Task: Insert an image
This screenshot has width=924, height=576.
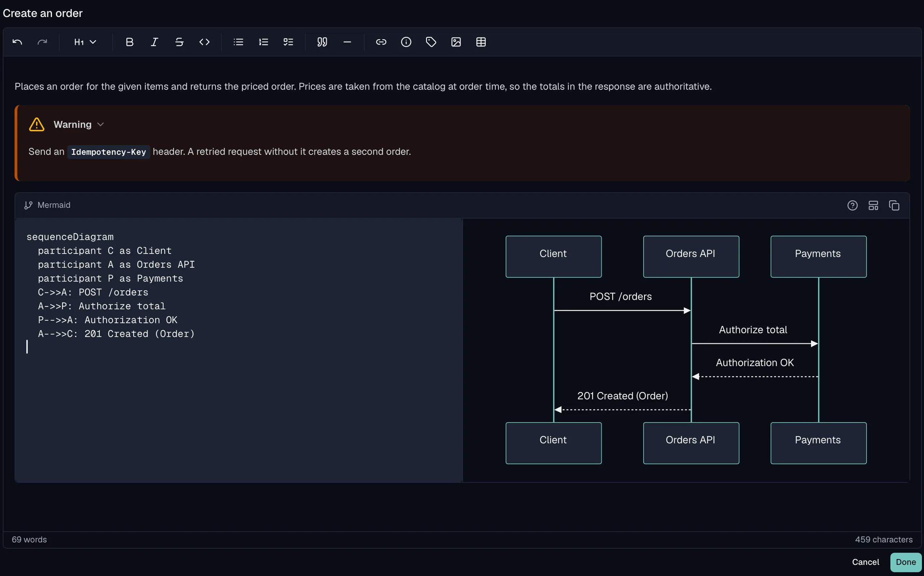Action: click(x=456, y=42)
